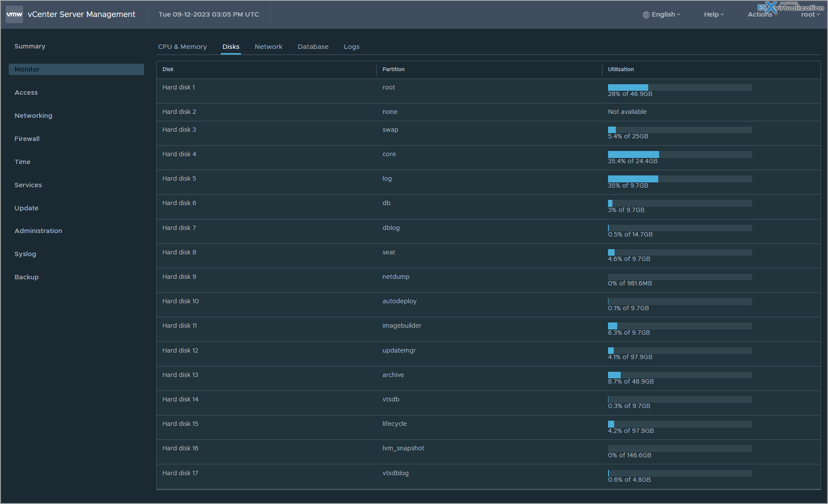
Task: Open Update in the sidebar
Action: (27, 208)
